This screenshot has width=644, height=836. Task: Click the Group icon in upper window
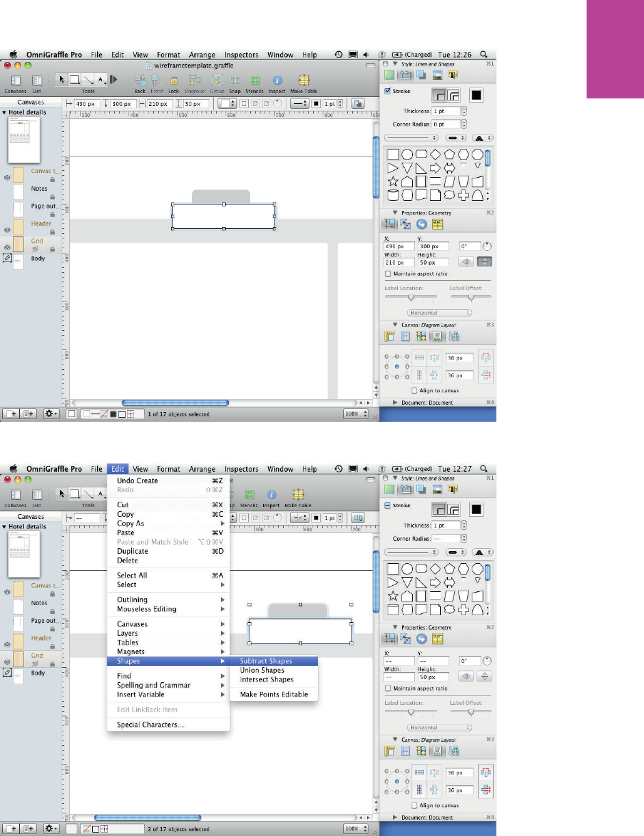click(217, 79)
